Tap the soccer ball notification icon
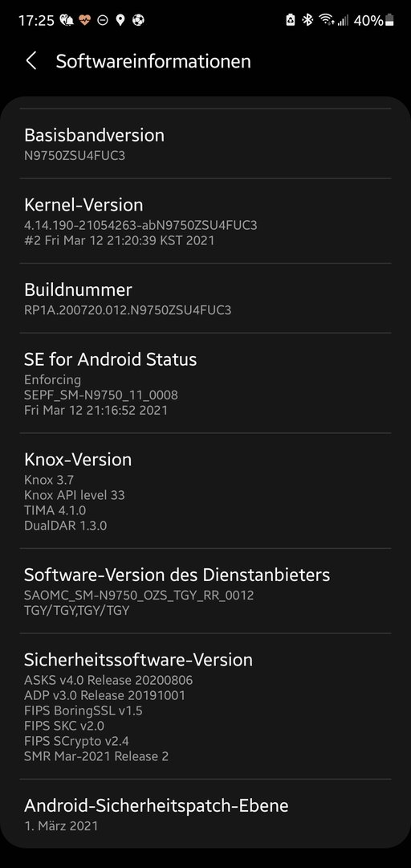The height and width of the screenshot is (868, 411). (x=138, y=20)
